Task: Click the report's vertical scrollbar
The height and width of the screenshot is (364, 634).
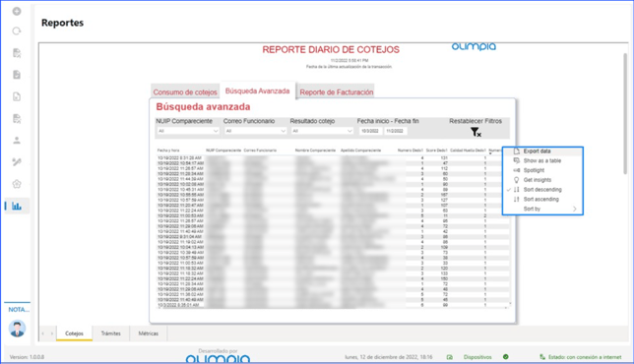Action: pos(625,114)
